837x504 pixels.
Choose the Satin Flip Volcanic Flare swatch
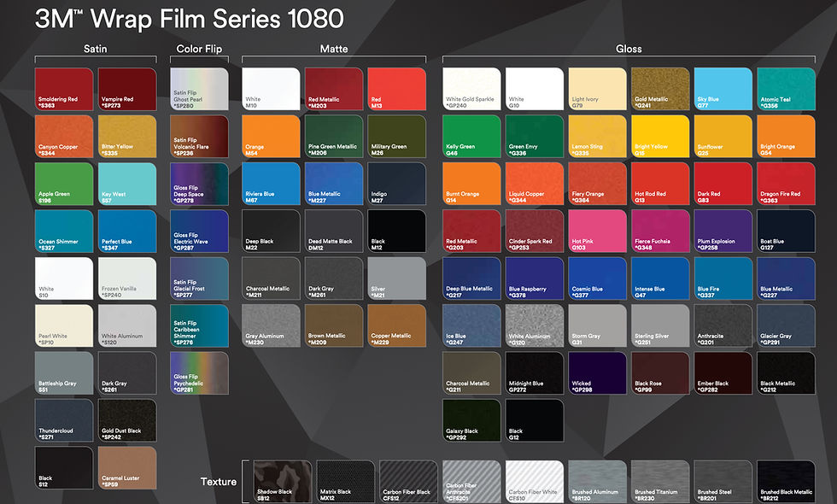point(199,137)
